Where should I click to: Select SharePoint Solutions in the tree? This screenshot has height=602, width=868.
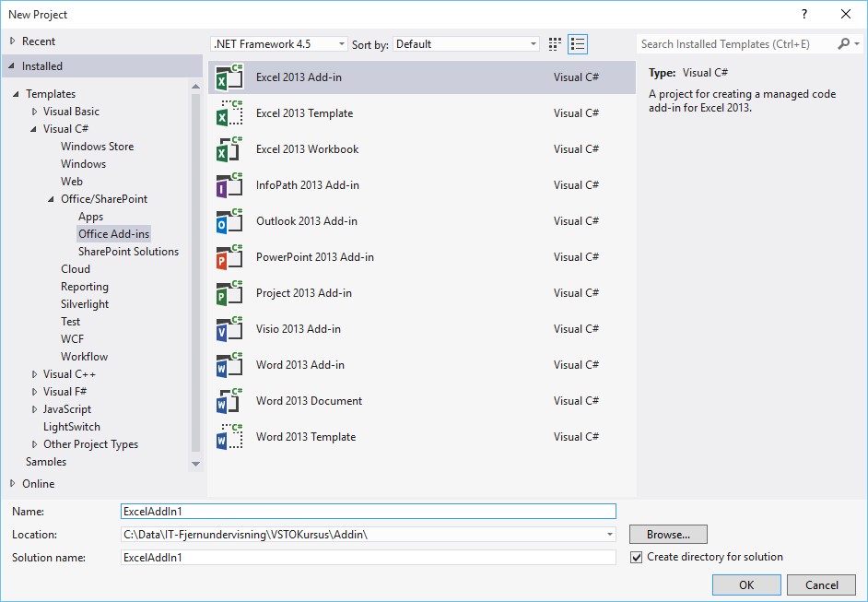coord(128,252)
